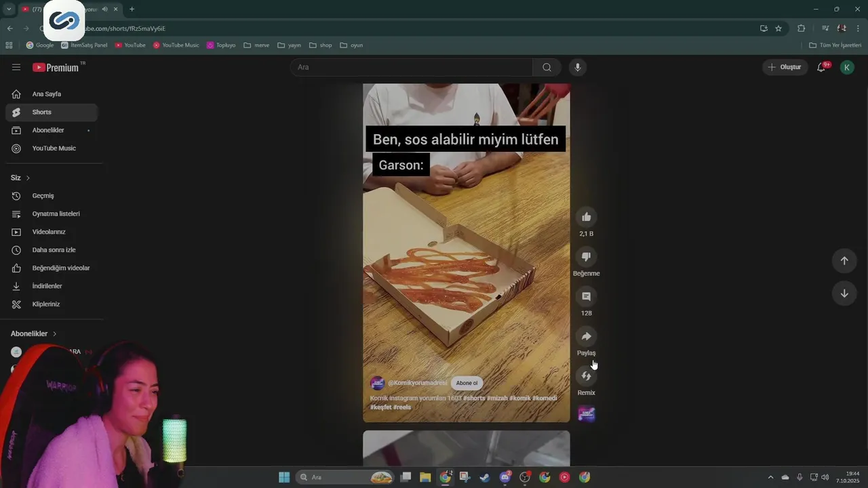This screenshot has width=868, height=488.
Task: Open Steam from the taskbar
Action: [x=484, y=477]
